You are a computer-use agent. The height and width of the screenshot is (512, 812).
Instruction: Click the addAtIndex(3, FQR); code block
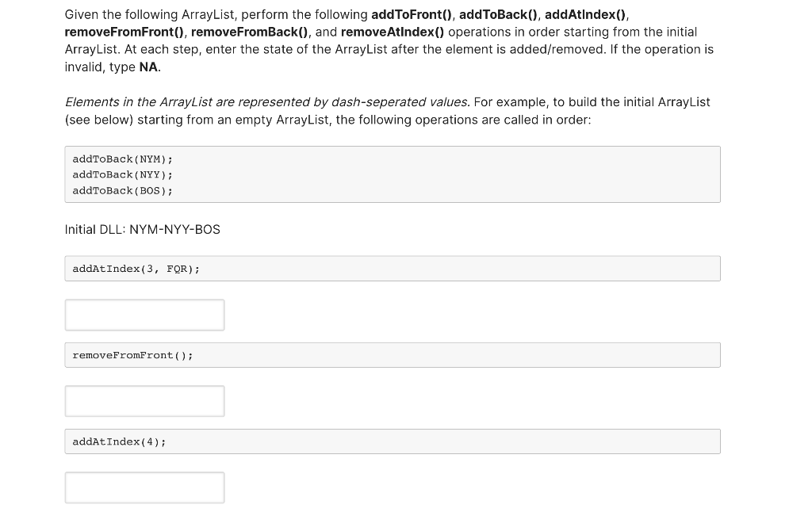[393, 269]
